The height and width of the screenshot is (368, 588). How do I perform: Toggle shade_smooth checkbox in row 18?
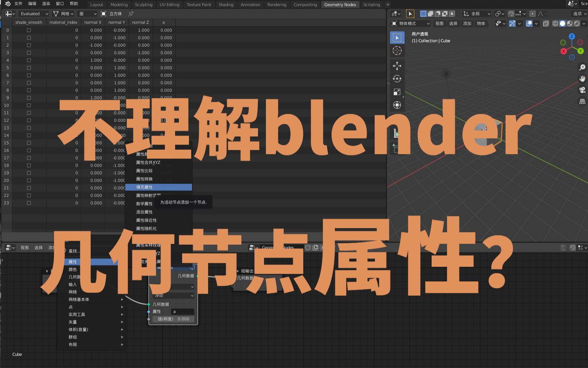(x=29, y=165)
